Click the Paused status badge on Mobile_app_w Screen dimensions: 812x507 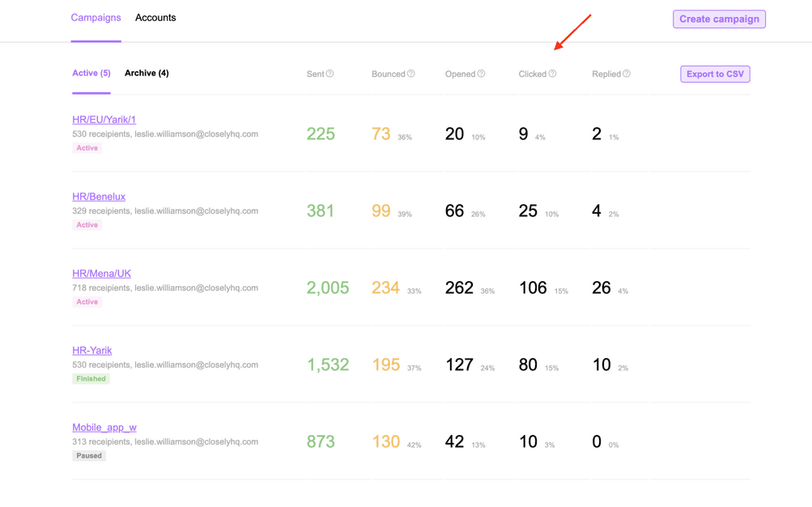(x=89, y=456)
